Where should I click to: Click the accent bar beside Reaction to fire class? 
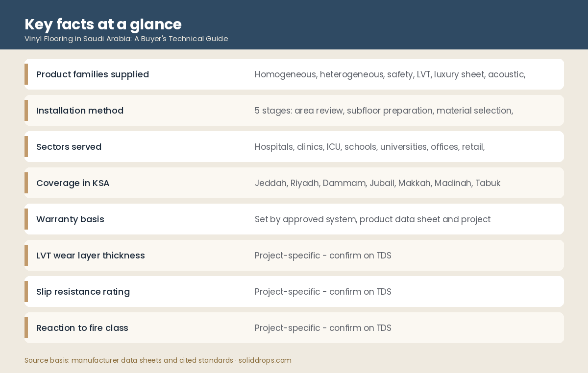click(26, 328)
